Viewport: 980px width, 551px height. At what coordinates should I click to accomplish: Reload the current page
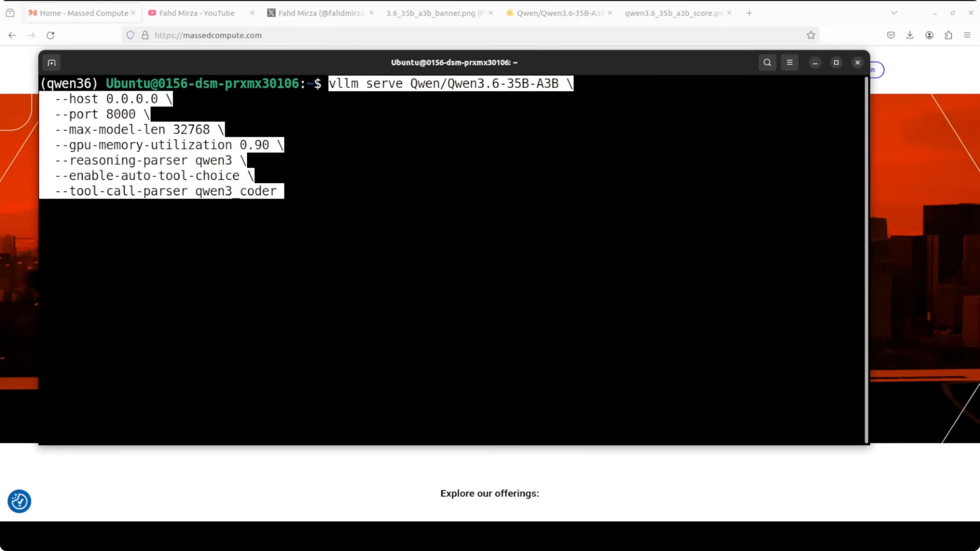(x=50, y=35)
